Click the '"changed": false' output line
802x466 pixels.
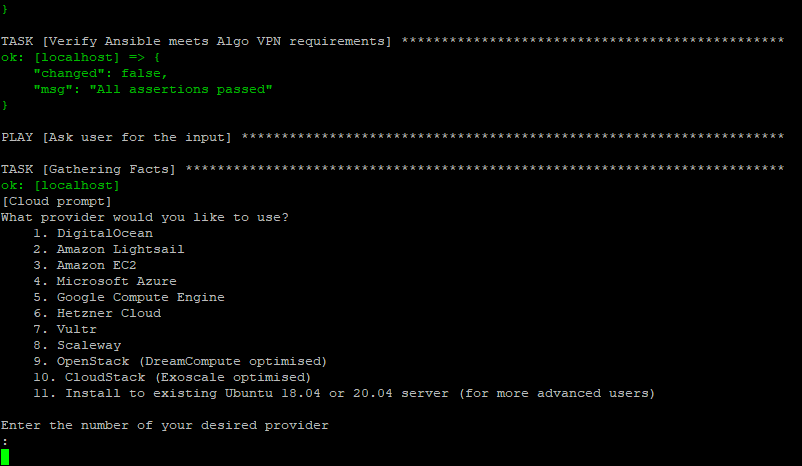(100, 73)
